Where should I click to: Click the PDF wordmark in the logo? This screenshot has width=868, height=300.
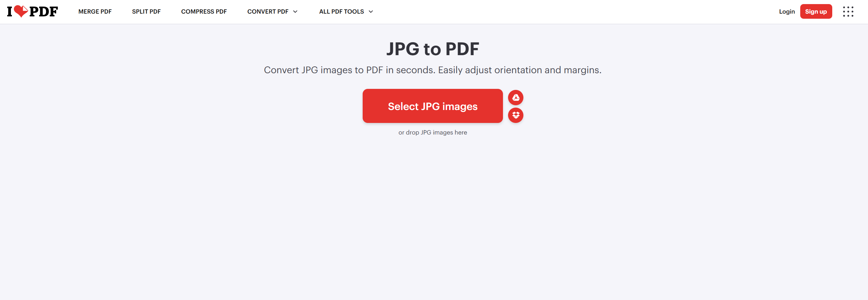[44, 12]
